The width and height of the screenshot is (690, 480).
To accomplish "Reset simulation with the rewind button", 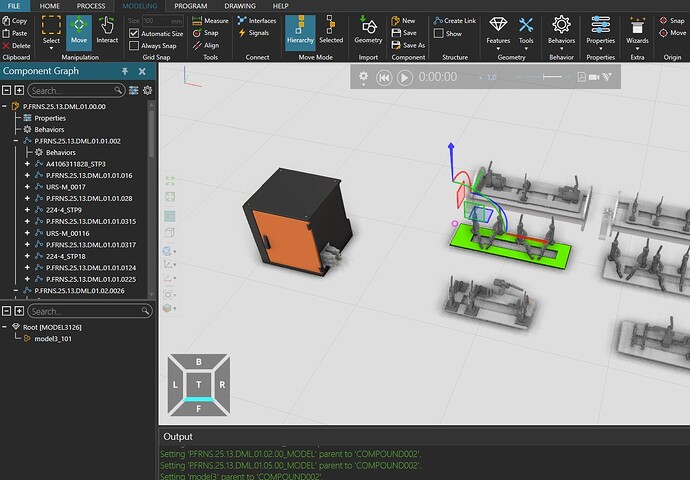I will (x=383, y=77).
